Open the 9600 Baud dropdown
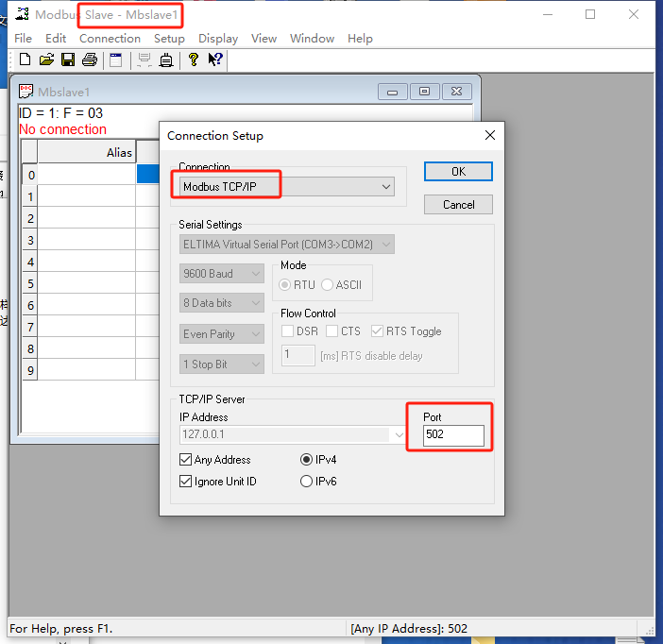The width and height of the screenshot is (663, 644). coord(222,274)
